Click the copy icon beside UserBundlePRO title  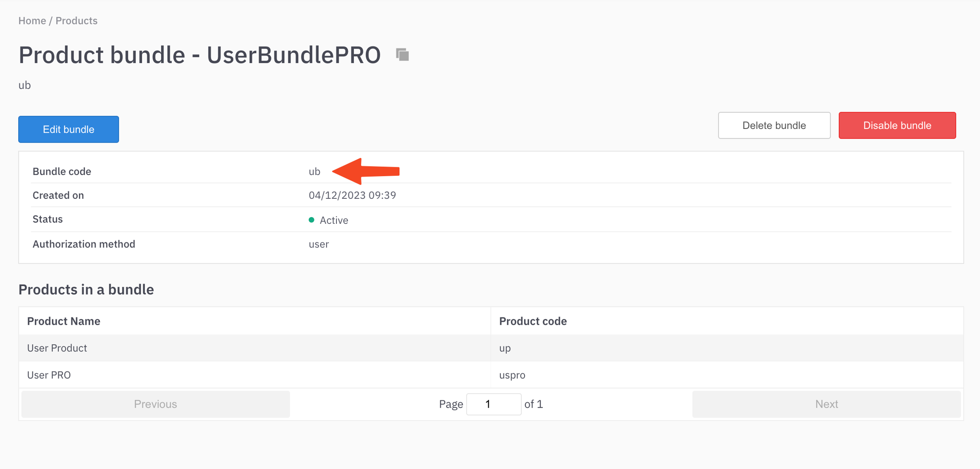point(402,55)
